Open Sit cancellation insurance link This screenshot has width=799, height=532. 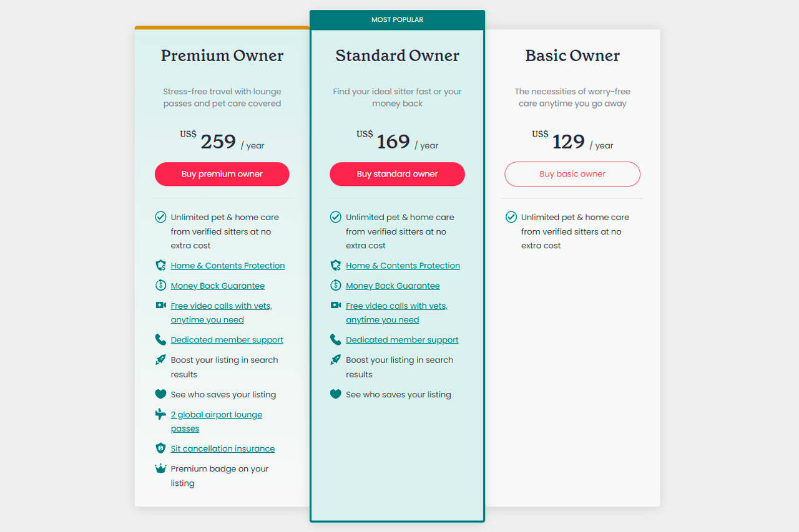(x=222, y=448)
